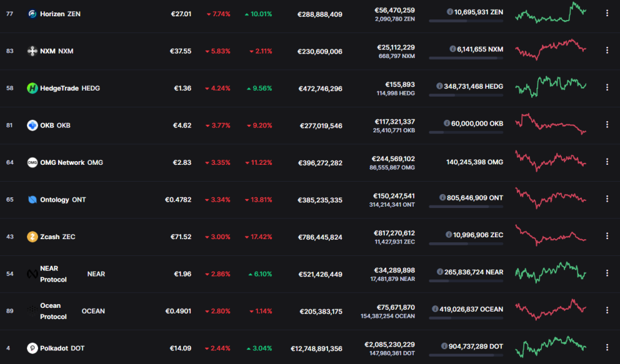
Task: Click the OKB coin logo
Action: click(x=32, y=125)
